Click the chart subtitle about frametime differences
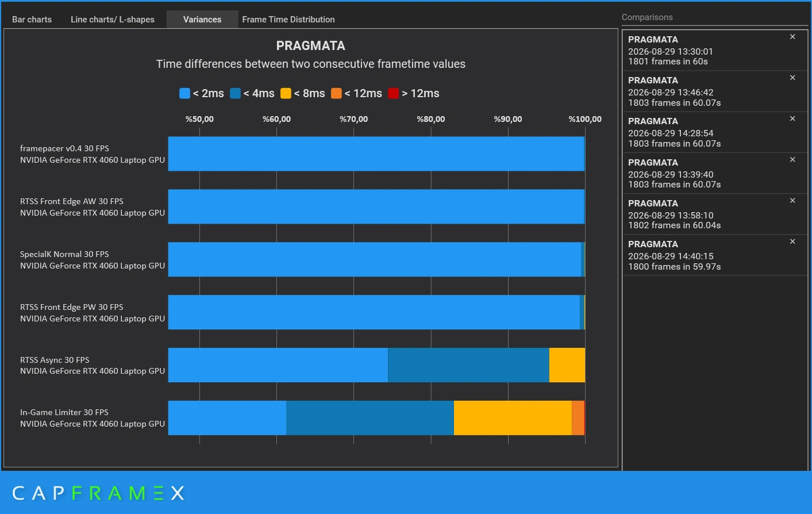This screenshot has height=514, width=812. click(x=311, y=64)
